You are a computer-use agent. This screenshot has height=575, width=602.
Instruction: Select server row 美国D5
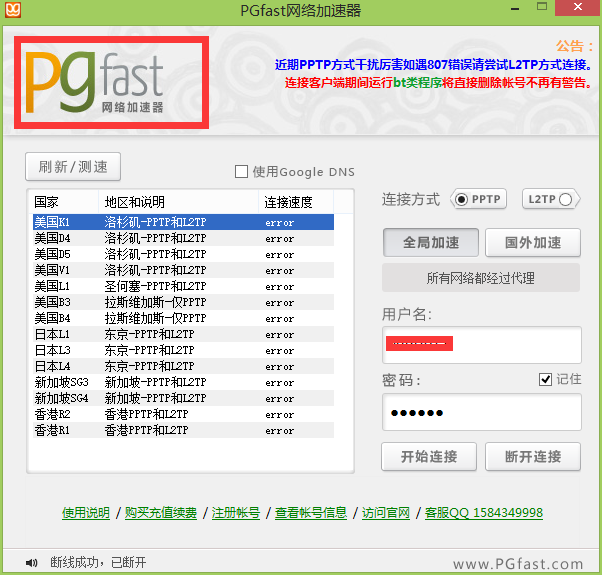(183, 254)
